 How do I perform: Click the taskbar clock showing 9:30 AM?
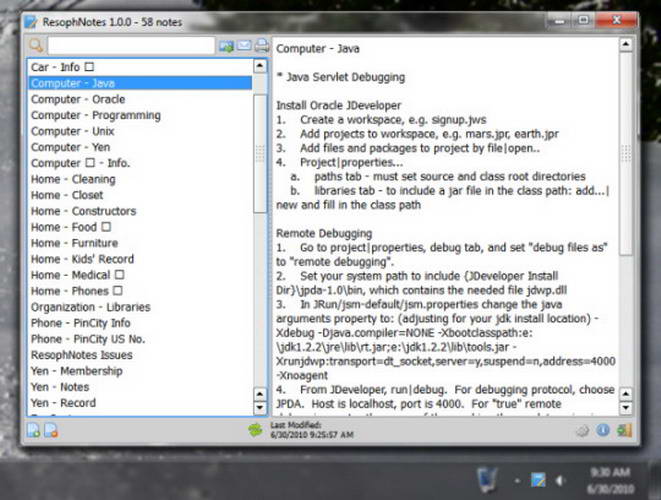click(x=610, y=480)
